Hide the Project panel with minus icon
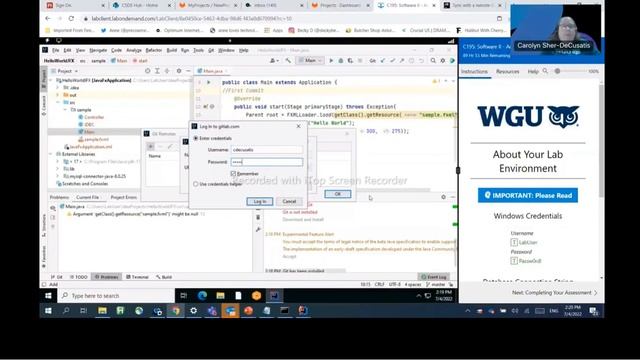640x360 pixels. tap(188, 71)
